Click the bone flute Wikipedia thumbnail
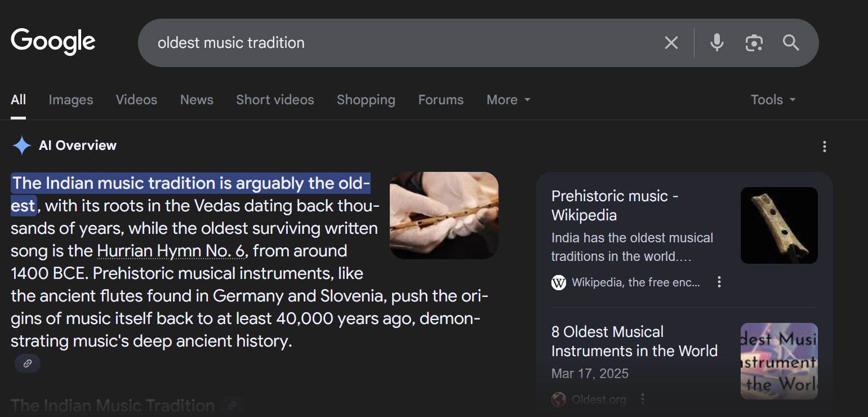 779,225
